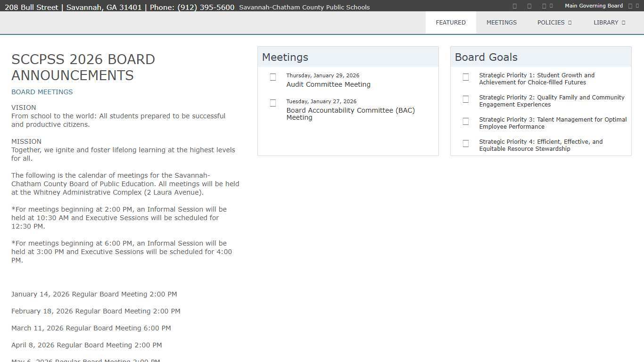
Task: Click the last icon after Main Governing Board
Action: 637,6
